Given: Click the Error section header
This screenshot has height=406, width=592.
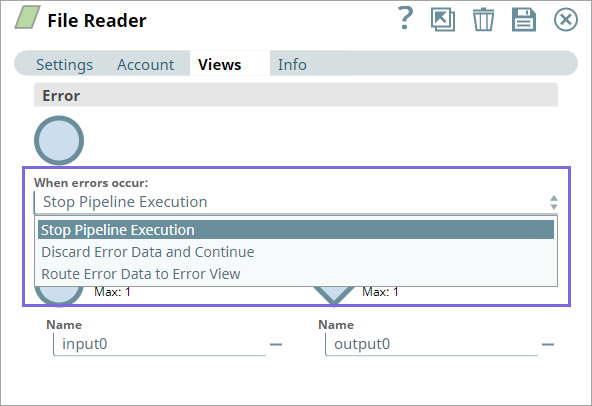Looking at the screenshot, I should [x=296, y=95].
